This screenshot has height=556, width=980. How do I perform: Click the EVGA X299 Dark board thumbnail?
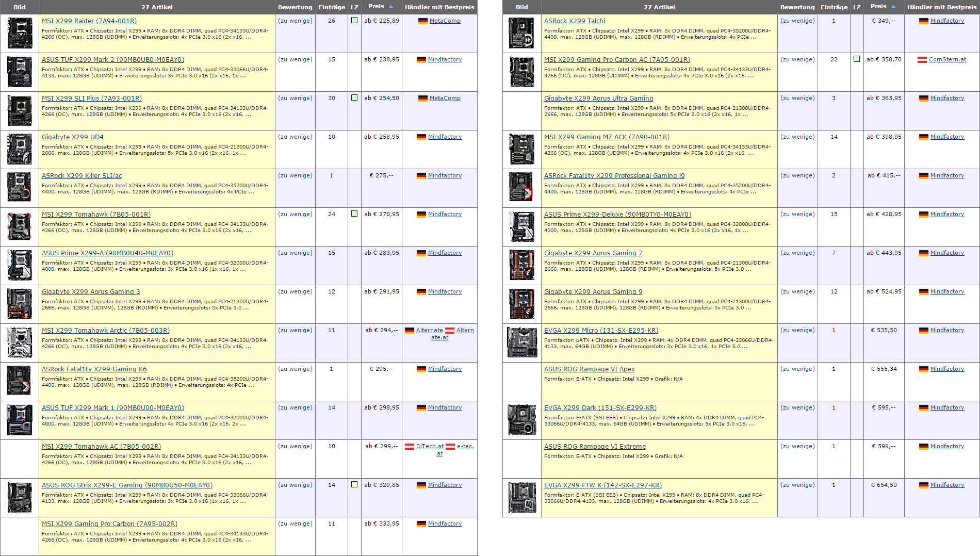[x=522, y=420]
